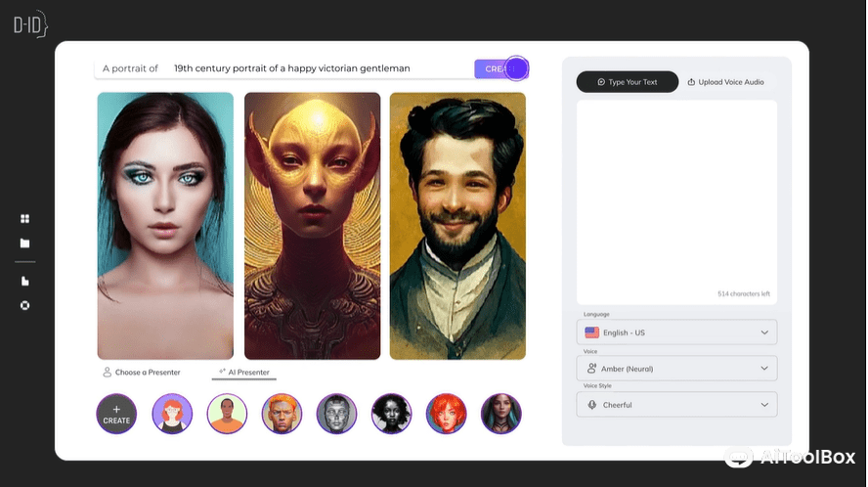Pick the orange-haired man avatar
This screenshot has height=487, width=868.
click(282, 414)
